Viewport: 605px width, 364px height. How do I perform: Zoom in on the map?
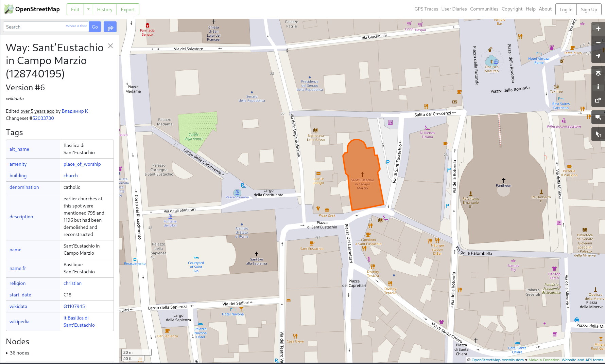(x=598, y=29)
